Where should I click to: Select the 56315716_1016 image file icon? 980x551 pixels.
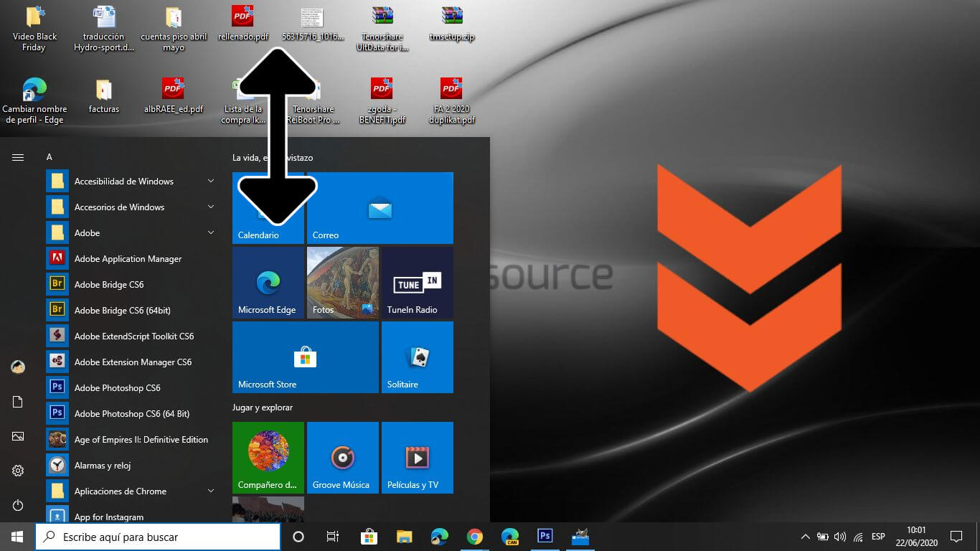[x=313, y=24]
